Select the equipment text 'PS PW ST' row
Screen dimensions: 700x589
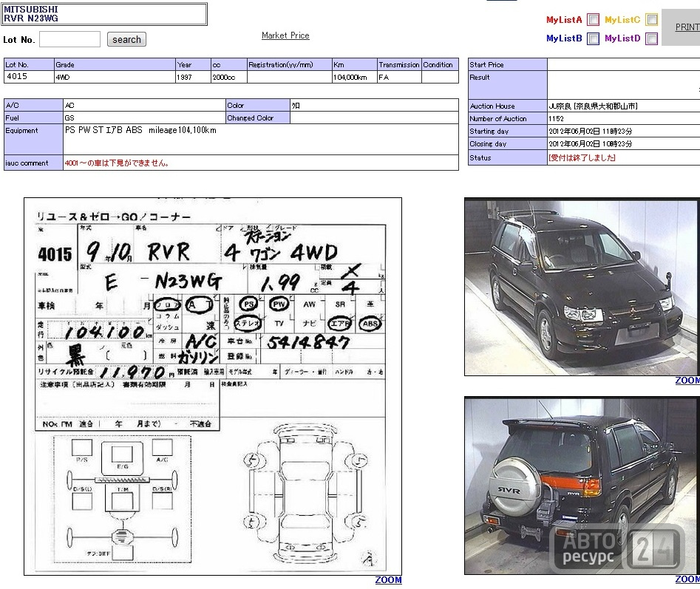click(261, 139)
